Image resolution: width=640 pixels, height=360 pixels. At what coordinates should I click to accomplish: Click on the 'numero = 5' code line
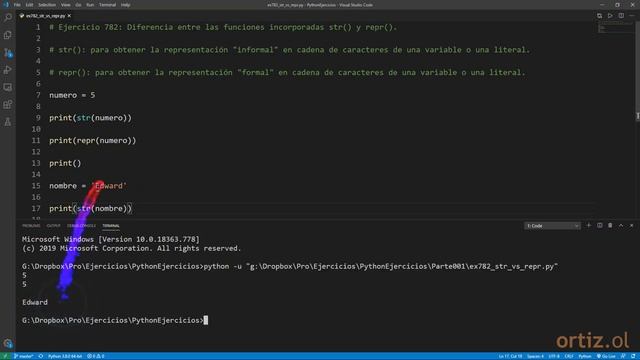coord(72,95)
